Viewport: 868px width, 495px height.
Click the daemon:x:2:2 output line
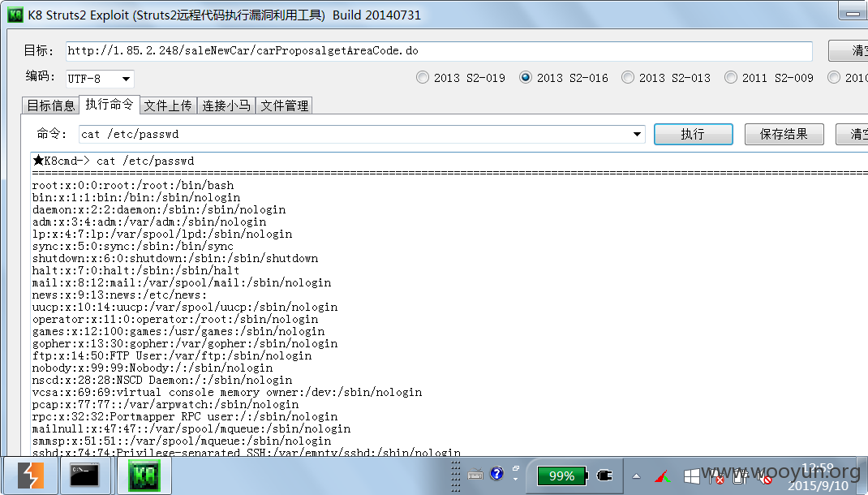159,210
